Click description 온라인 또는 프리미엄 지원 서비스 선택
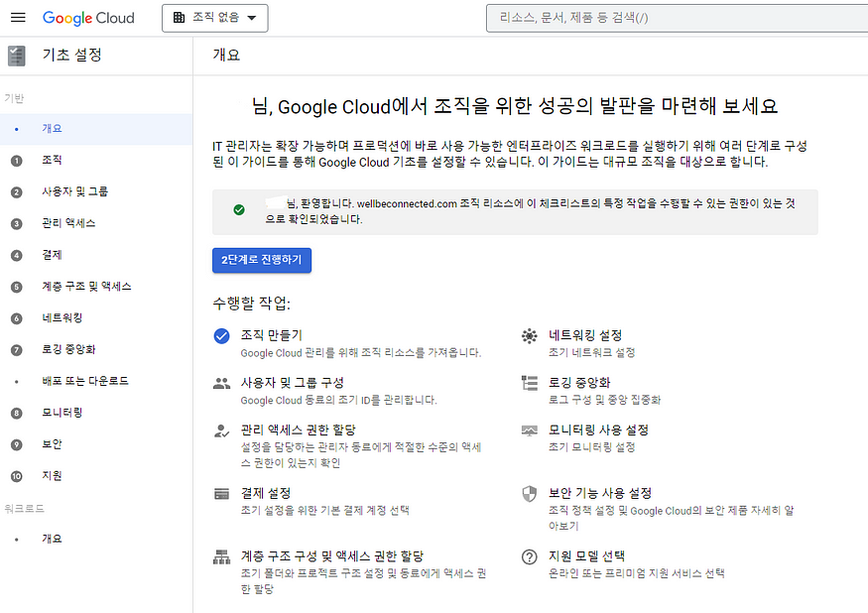 click(636, 573)
